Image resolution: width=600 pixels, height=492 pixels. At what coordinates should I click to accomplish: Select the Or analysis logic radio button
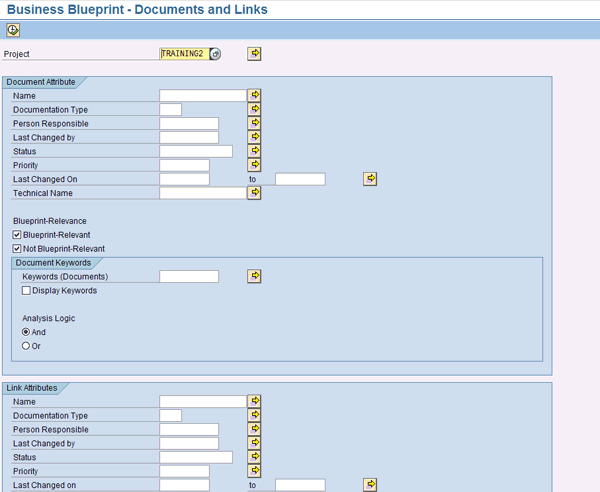tap(26, 346)
